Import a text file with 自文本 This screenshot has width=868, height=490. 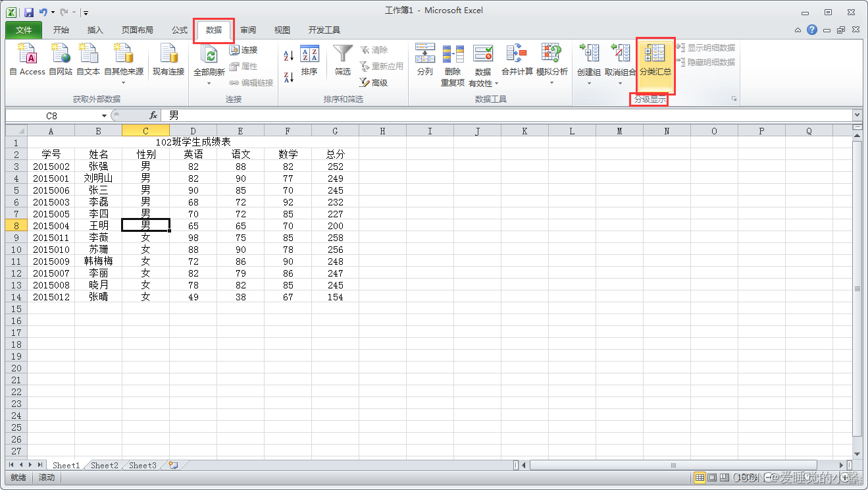point(88,60)
